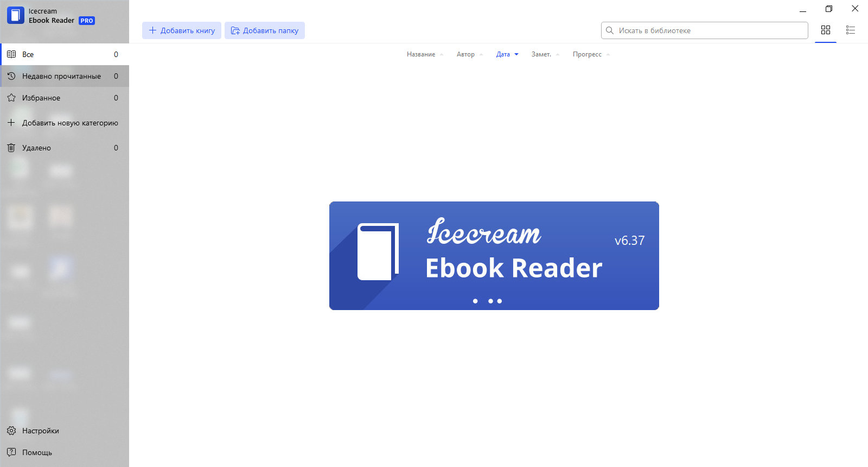Focus the Искать в библиотеке search field
This screenshot has width=868, height=467.
click(x=705, y=30)
